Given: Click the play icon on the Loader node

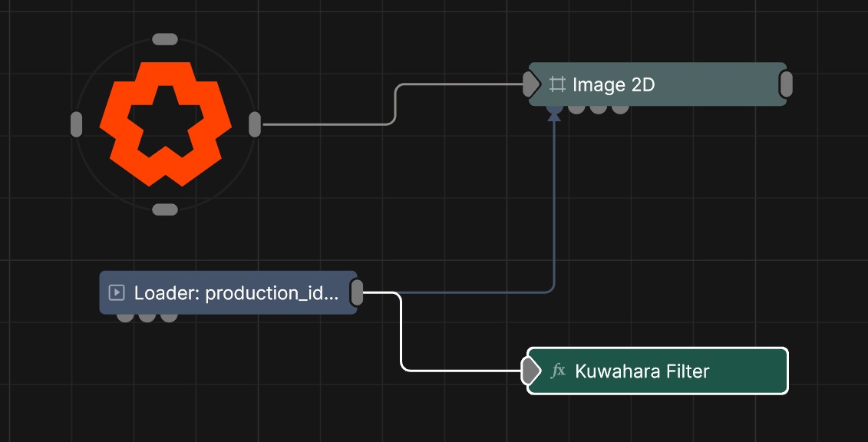Looking at the screenshot, I should [117, 293].
